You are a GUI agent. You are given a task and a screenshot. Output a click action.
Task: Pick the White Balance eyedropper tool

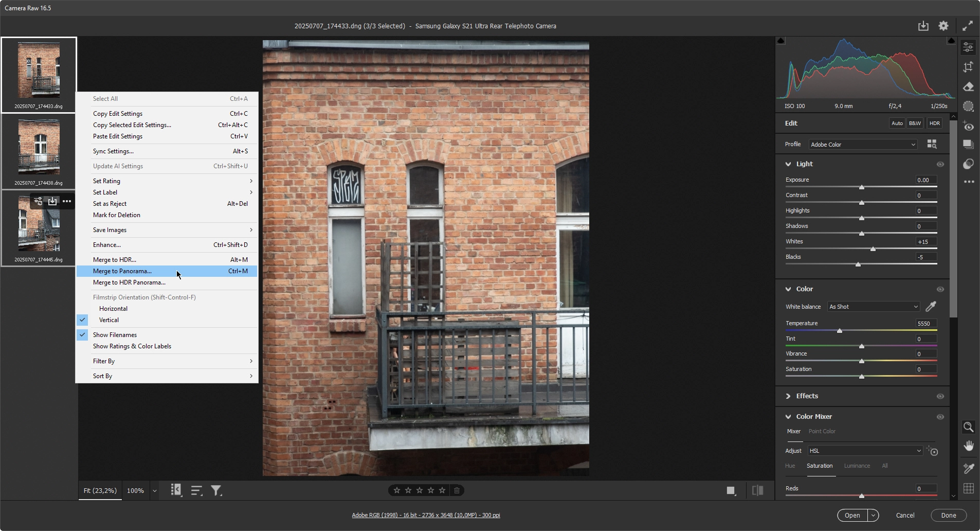(x=931, y=307)
